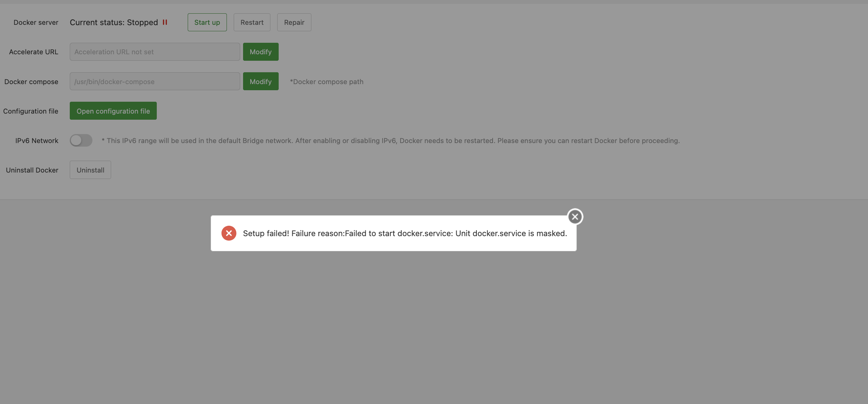Click the Current status: Stopped text
868x404 pixels.
(114, 22)
